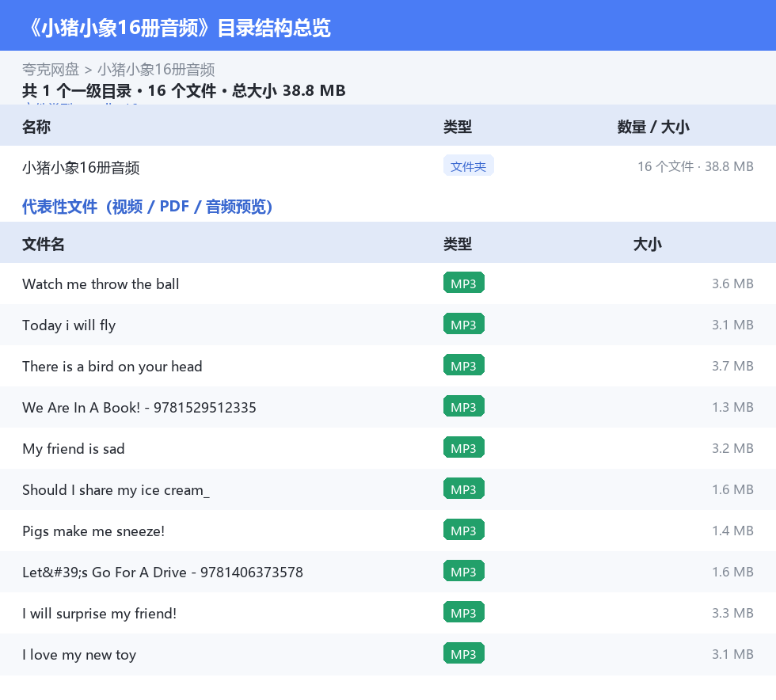The height and width of the screenshot is (700, 776).
Task: Click the 3.2 MB size value
Action: (x=732, y=448)
